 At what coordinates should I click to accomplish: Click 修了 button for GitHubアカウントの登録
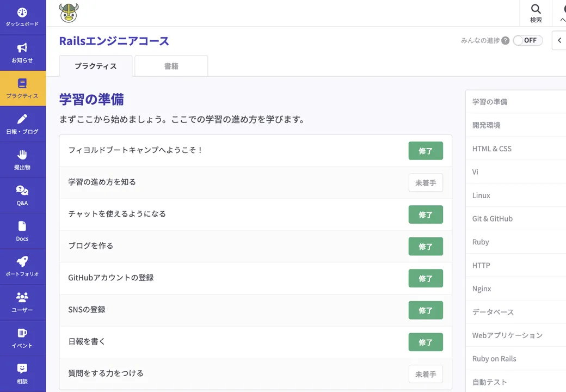[x=426, y=278]
